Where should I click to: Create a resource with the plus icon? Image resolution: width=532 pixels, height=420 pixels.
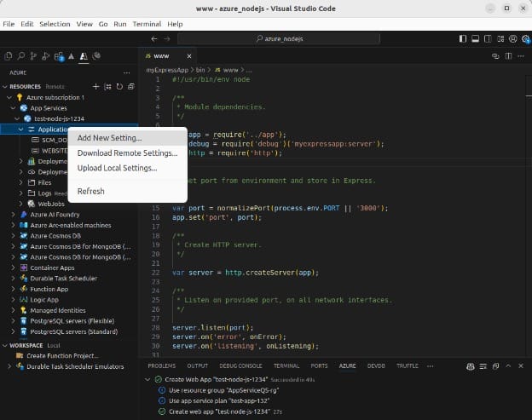point(96,86)
